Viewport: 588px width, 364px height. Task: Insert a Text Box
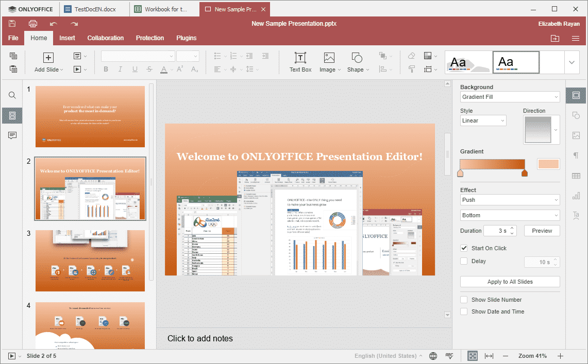pos(300,62)
